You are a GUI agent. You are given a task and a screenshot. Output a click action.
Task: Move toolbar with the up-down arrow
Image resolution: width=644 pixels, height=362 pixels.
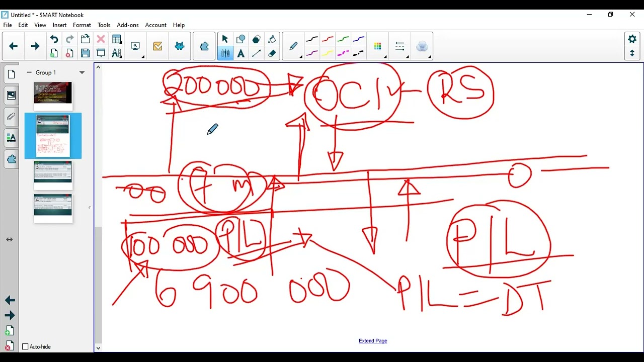pos(632,53)
